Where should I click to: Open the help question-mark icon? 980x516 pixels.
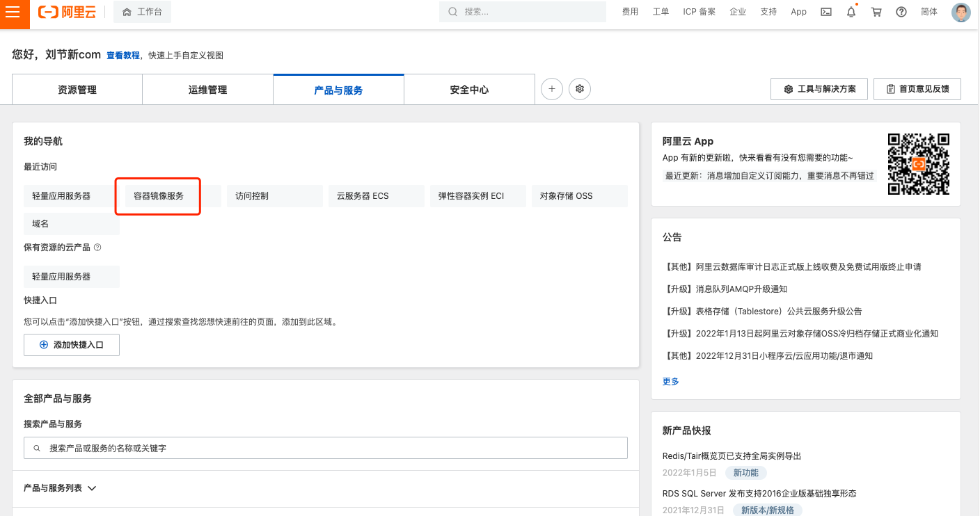coord(901,12)
